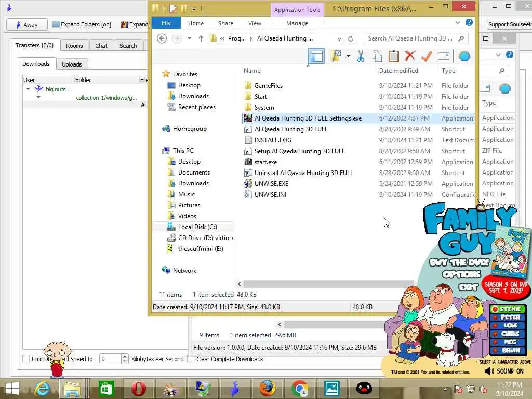Click the red X Delete icon
The width and height of the screenshot is (532, 399).
point(410,56)
